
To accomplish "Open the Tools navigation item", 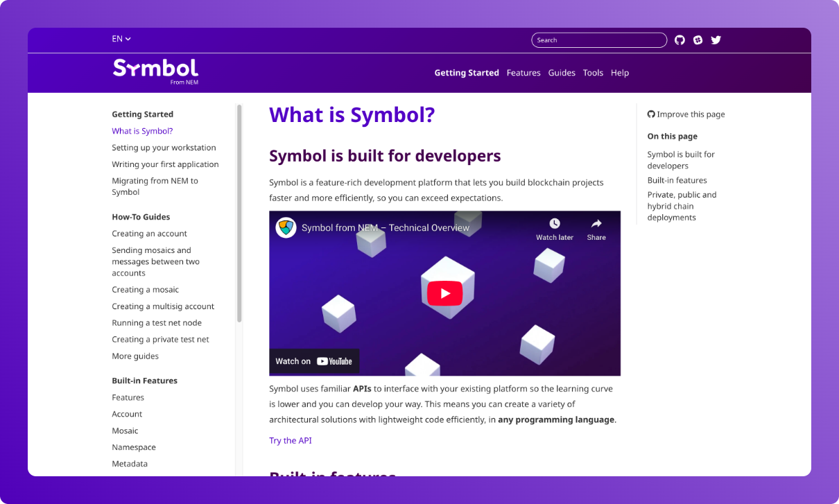I will tap(593, 73).
